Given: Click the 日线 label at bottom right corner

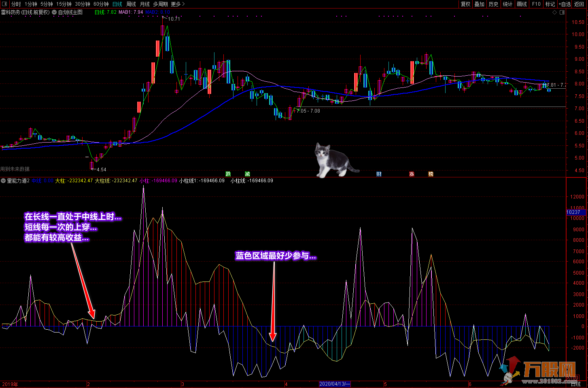Looking at the screenshot, I should point(575,384).
